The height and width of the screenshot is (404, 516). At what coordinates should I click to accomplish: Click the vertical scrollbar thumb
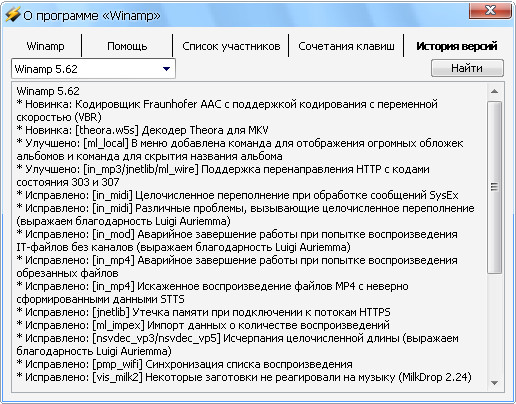(495, 187)
